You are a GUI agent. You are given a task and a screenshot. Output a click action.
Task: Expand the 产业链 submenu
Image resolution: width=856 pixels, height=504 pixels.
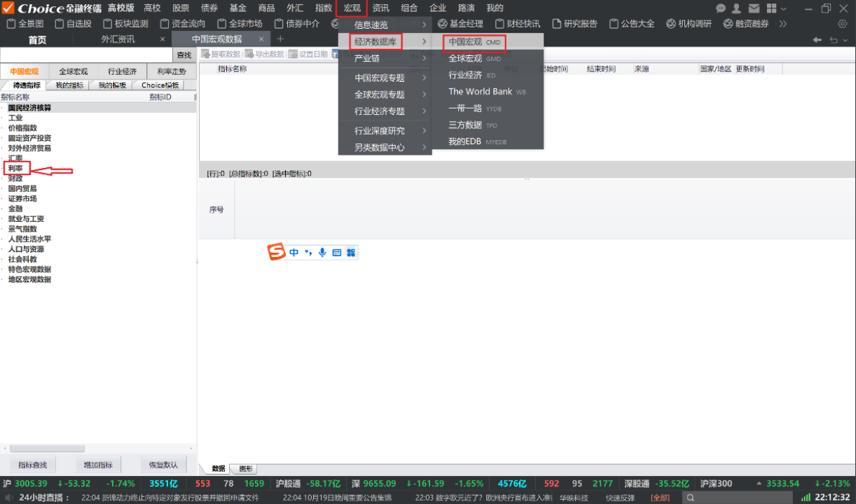[x=385, y=59]
